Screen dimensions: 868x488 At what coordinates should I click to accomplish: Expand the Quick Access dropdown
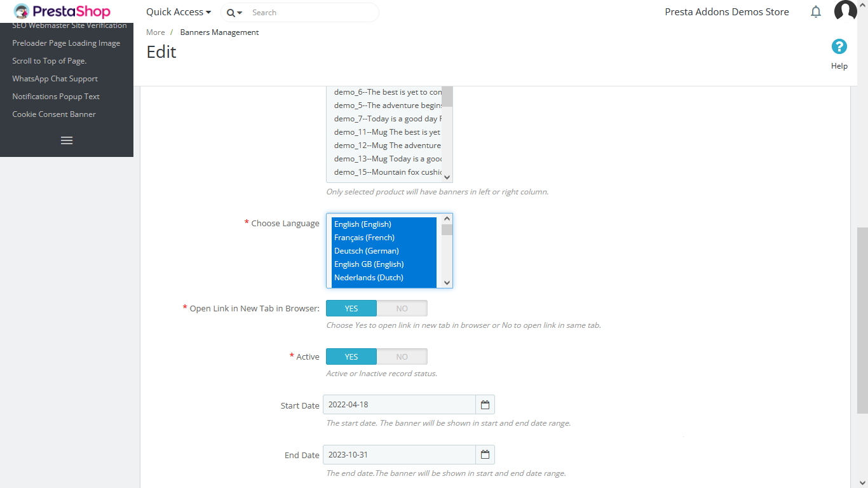179,12
